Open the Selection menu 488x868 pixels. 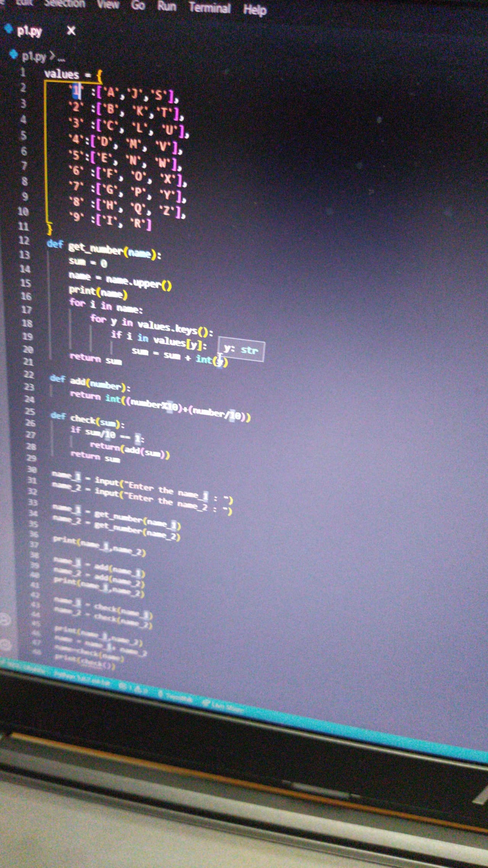tap(64, 3)
